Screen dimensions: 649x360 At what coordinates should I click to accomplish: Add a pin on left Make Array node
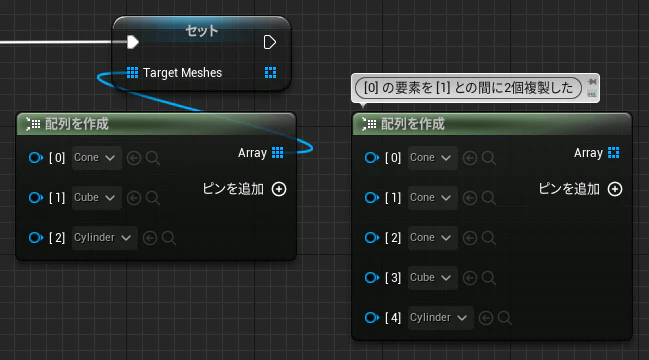click(279, 189)
